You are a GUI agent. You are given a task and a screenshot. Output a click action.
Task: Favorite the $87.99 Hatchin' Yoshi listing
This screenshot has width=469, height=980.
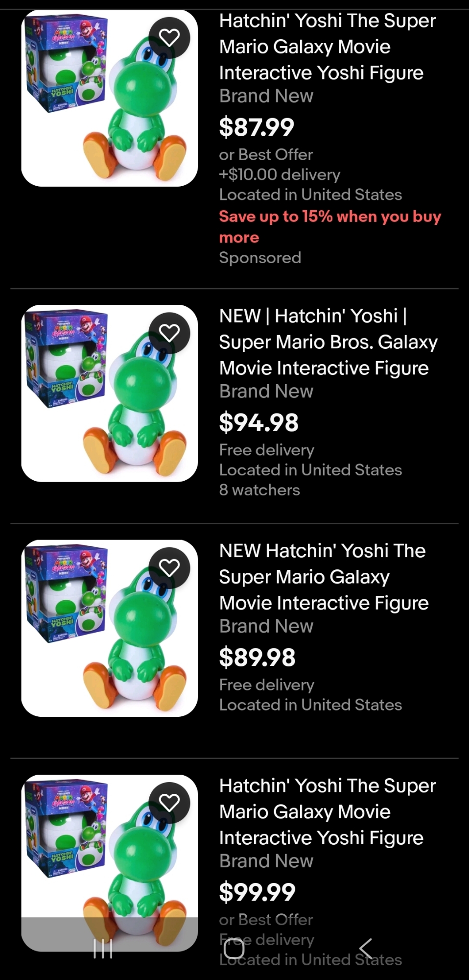[169, 38]
